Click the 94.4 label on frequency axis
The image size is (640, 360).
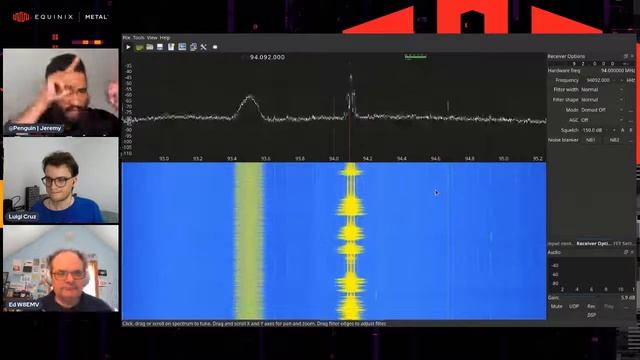tap(401, 159)
